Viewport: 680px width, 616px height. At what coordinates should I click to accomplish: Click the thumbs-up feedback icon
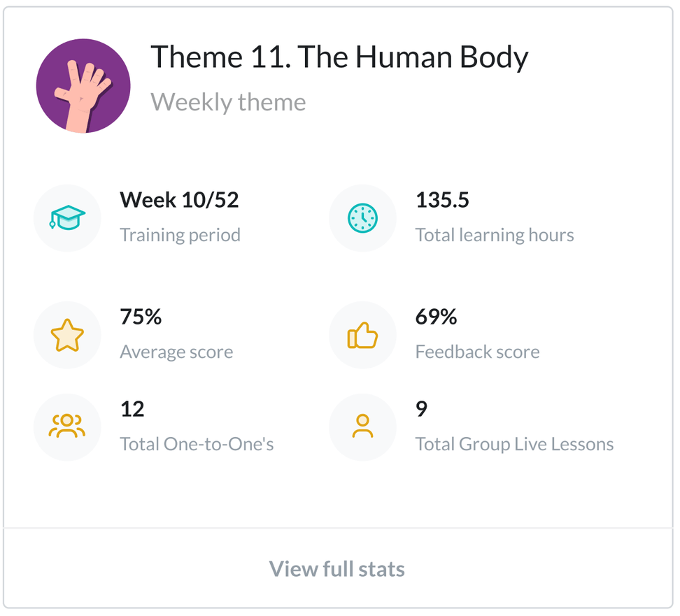point(362,335)
